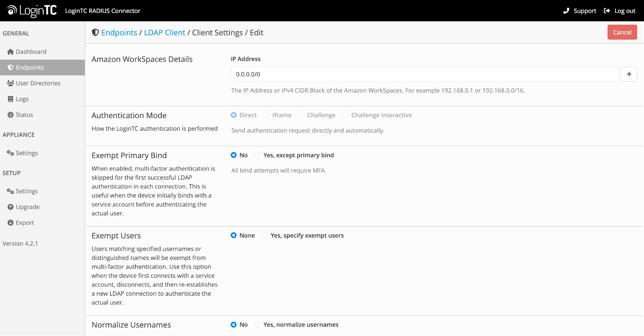644x336 pixels.
Task: Select Challenge Interactive authentication mode
Action: (345, 115)
